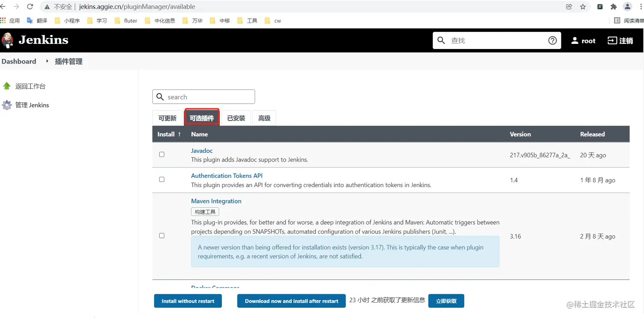This screenshot has width=644, height=318.
Task: Open the 中移 bookmark folder
Action: (220, 20)
